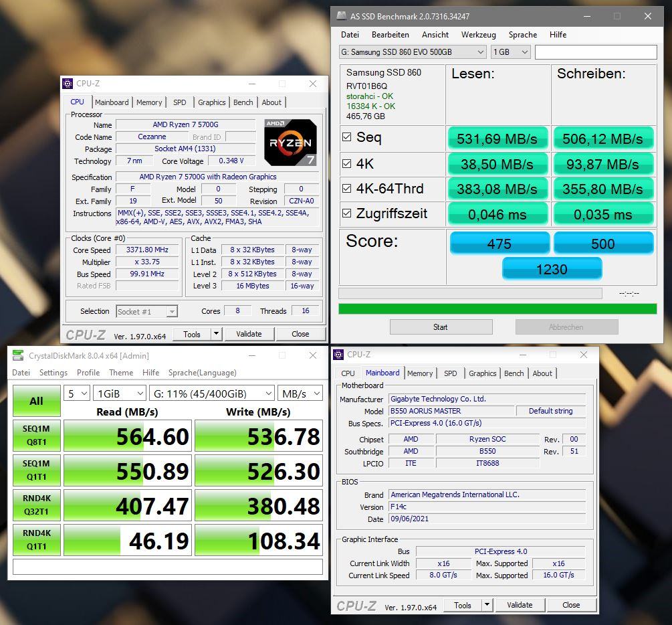Click the All button in CrystalDiskMark
Image resolution: width=672 pixels, height=625 pixels.
point(36,401)
